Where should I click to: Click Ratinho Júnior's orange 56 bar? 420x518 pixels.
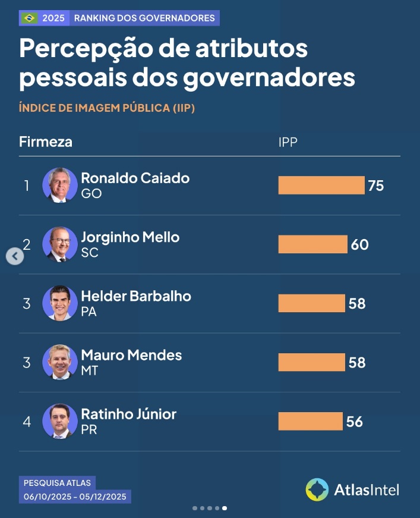pos(310,422)
